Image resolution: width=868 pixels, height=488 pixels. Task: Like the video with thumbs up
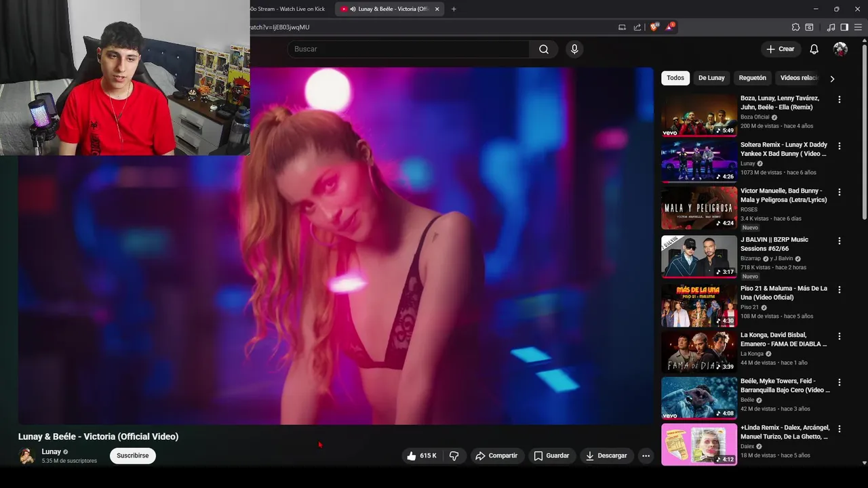422,455
